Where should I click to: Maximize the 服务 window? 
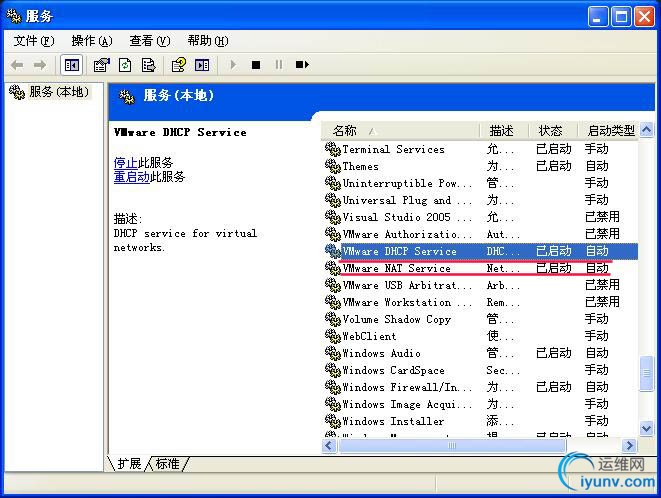tap(621, 16)
